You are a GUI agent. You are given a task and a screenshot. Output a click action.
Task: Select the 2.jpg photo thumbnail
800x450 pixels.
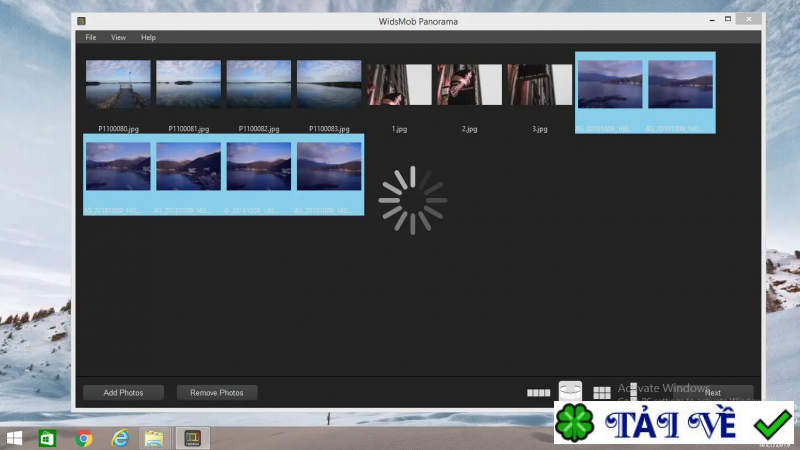(470, 85)
